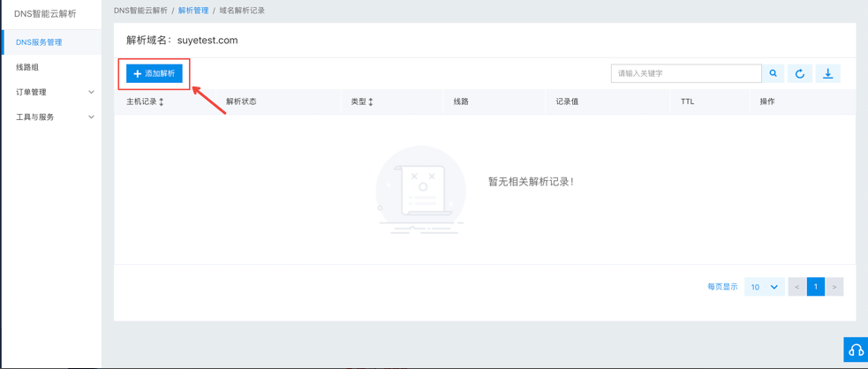
Task: Focus the 请输入关键字 search field
Action: coord(685,73)
